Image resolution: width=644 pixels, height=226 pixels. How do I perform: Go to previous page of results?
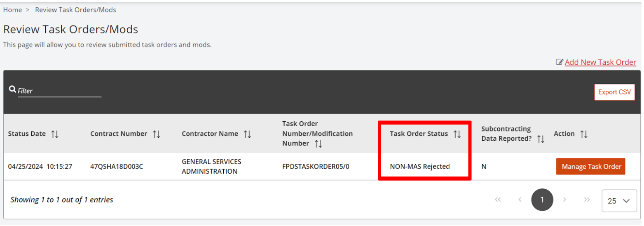[x=520, y=200]
